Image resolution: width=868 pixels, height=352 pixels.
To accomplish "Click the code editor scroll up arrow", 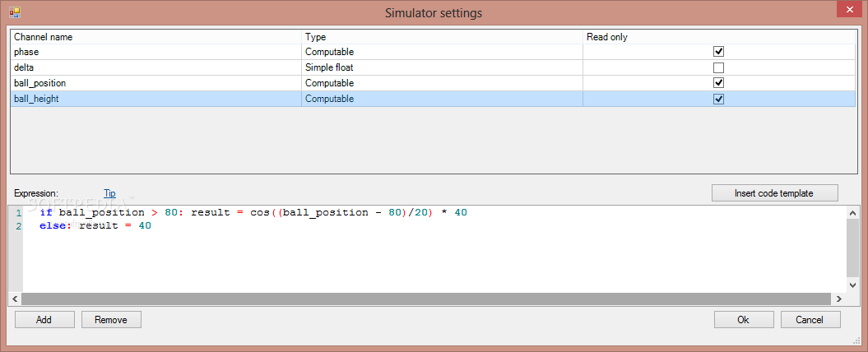I will coord(852,214).
